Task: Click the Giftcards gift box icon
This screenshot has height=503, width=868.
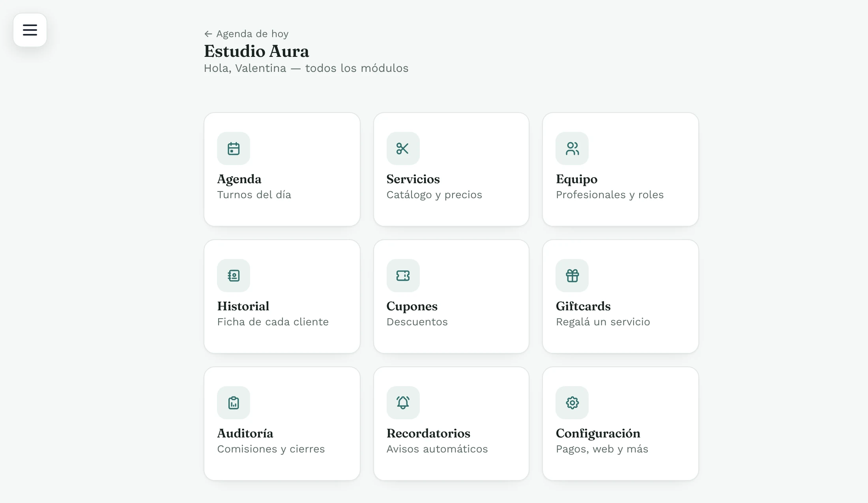Action: 572,276
